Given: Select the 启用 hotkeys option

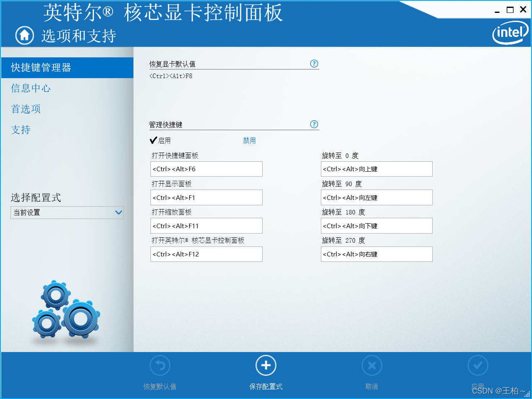Looking at the screenshot, I should pos(160,140).
